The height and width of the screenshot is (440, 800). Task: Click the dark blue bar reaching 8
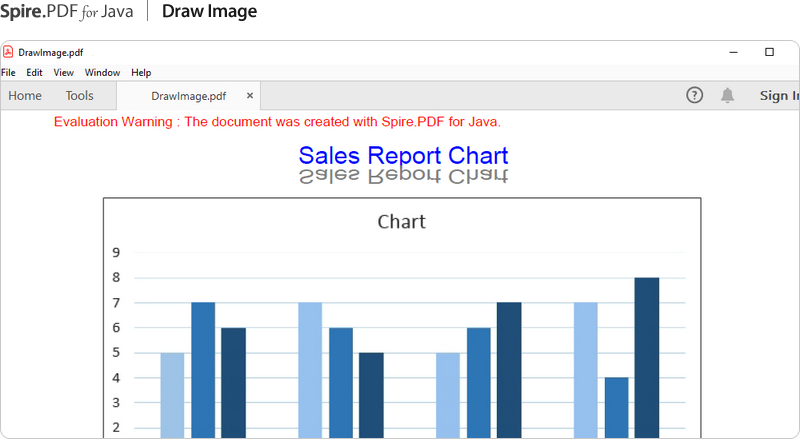tap(646, 356)
